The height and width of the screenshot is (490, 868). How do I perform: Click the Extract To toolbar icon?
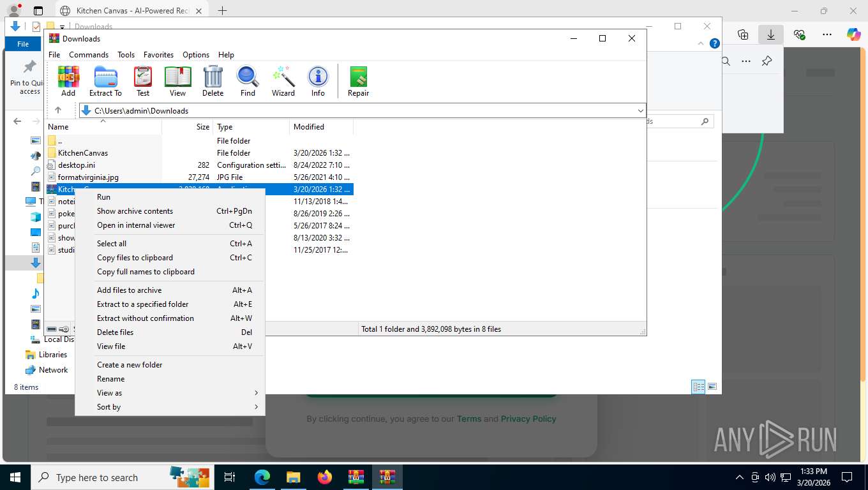[105, 82]
